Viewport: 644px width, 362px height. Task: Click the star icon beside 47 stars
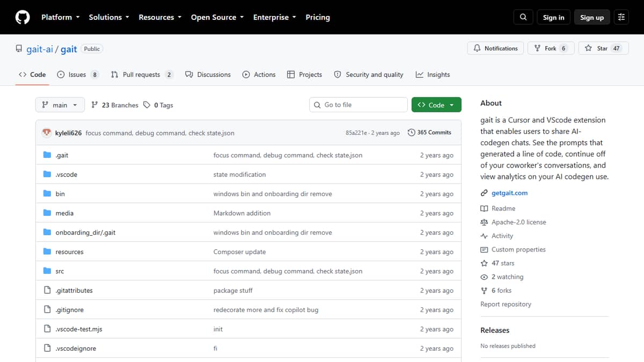[484, 263]
